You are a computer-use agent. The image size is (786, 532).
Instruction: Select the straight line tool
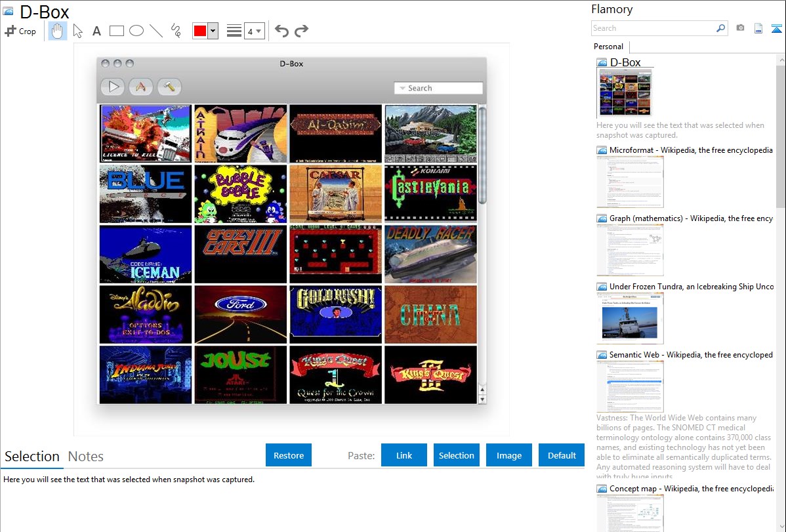click(x=156, y=31)
